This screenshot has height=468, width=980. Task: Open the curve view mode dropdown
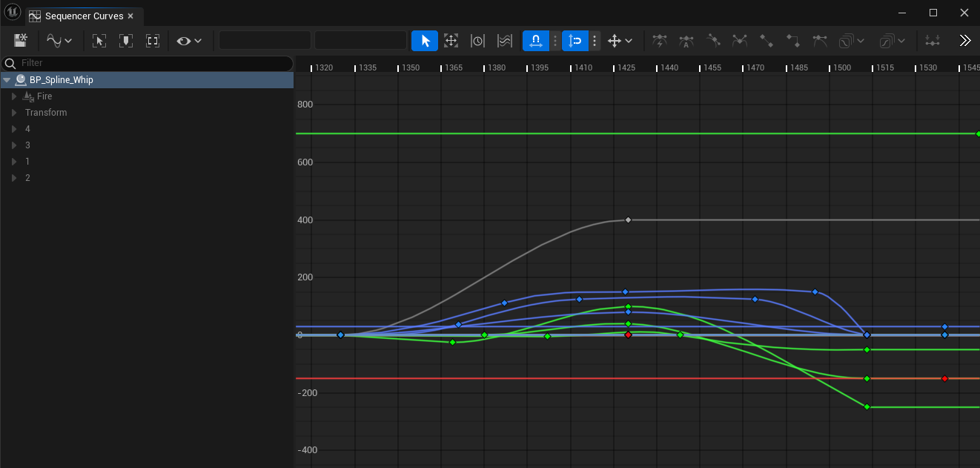coord(59,41)
